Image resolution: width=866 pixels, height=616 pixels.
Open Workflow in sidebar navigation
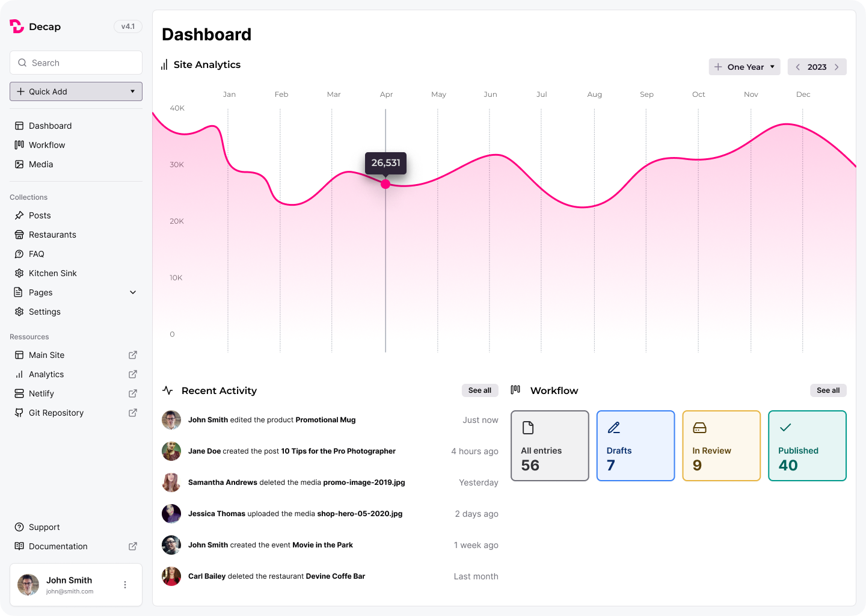[x=76, y=145]
